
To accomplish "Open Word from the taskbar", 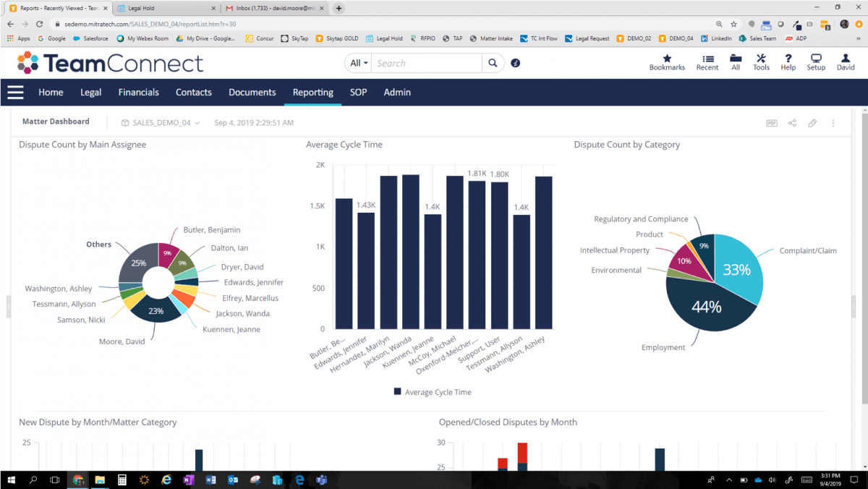I will coord(210,480).
